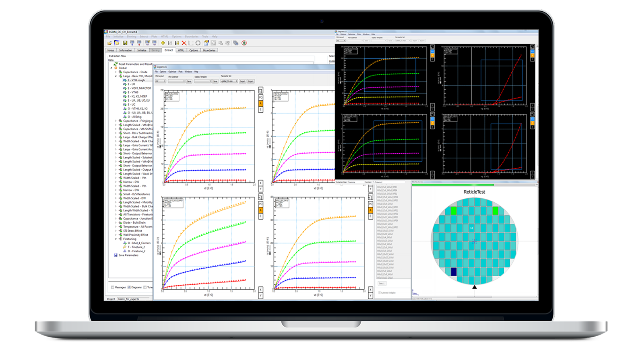The image size is (644, 362).
Task: Collapse the Finetuning tree node
Action: click(x=116, y=239)
